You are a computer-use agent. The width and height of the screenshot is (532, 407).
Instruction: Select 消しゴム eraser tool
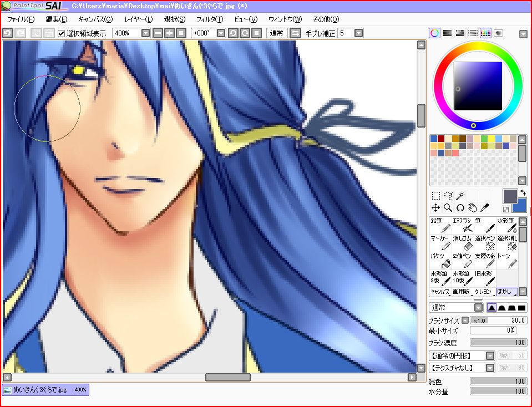[x=463, y=243]
